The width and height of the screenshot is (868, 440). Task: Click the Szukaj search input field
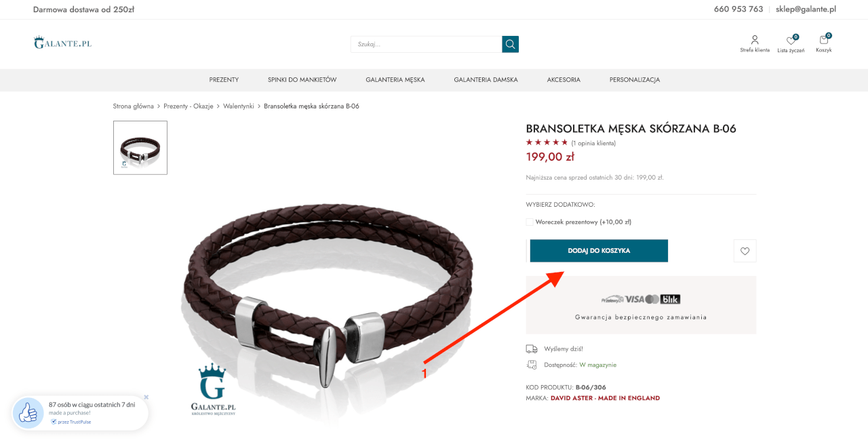point(427,44)
